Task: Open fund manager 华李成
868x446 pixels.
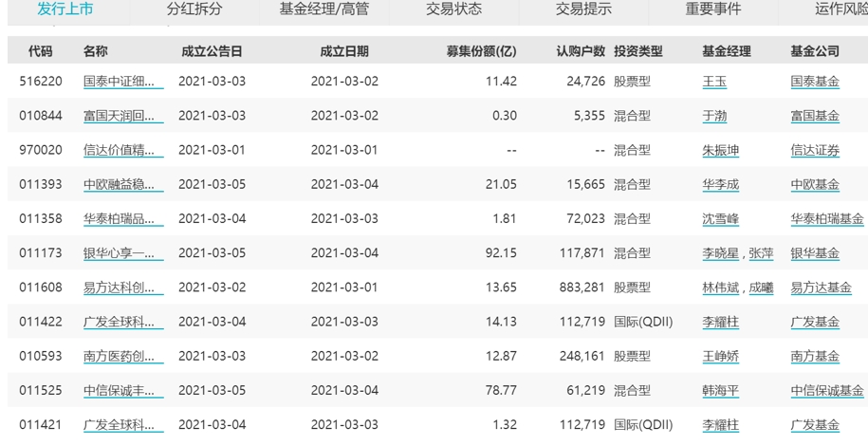Action: [720, 184]
